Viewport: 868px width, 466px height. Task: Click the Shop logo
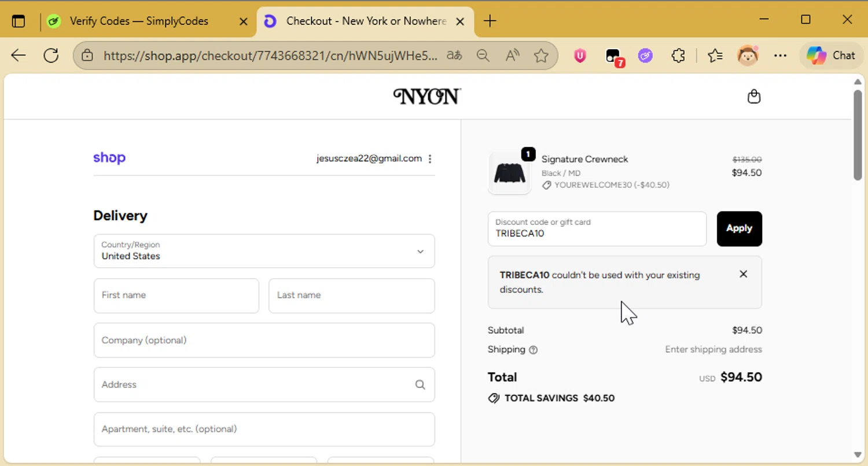pos(109,158)
